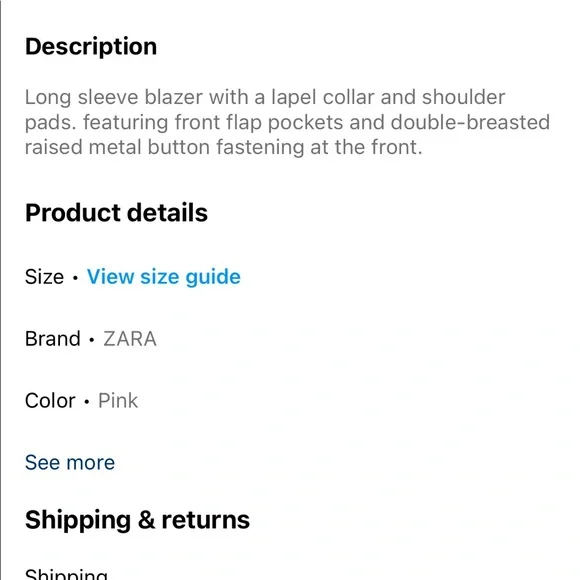Select the blazer description paragraph text
This screenshot has width=580, height=580.
287,122
